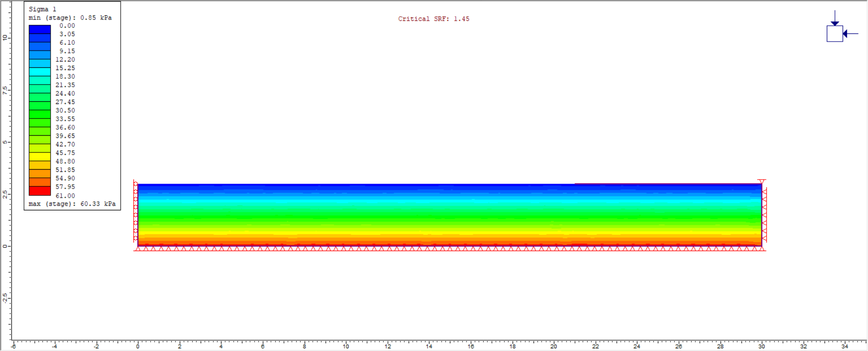This screenshot has width=868, height=351.
Task: Select the roller restraints on left model edge
Action: (x=135, y=212)
